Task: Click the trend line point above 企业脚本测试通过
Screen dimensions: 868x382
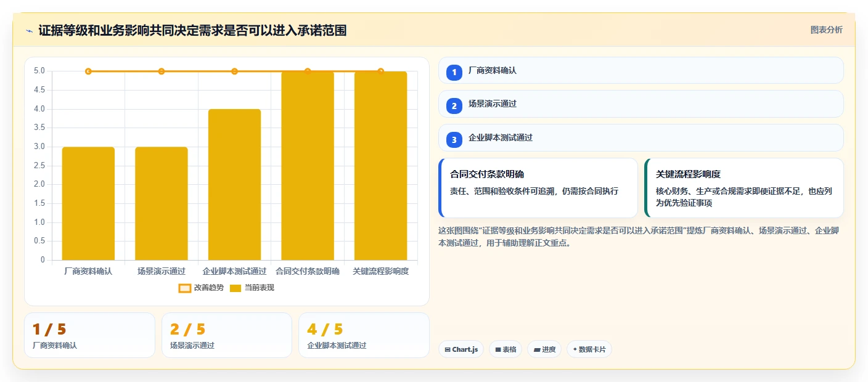Action: tap(234, 71)
